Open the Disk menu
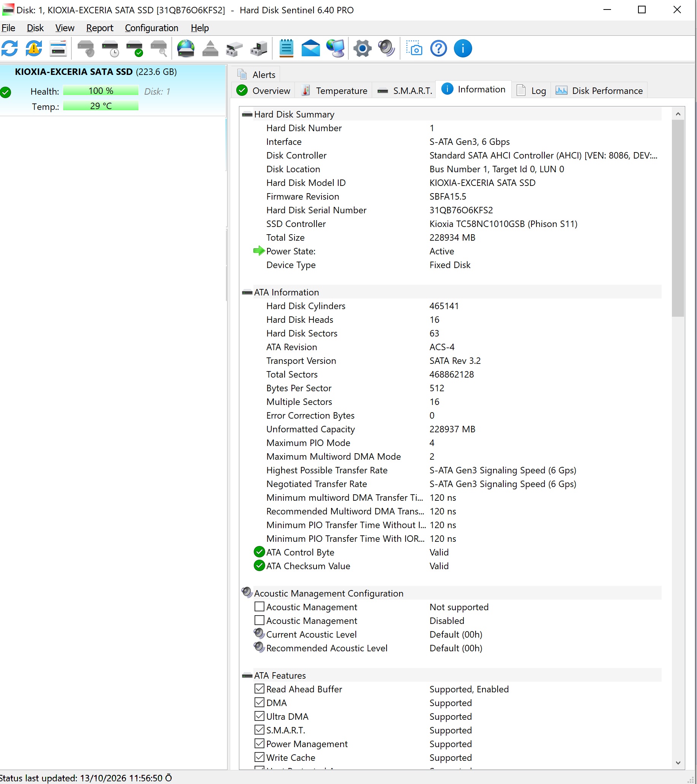697x784 pixels. (35, 28)
